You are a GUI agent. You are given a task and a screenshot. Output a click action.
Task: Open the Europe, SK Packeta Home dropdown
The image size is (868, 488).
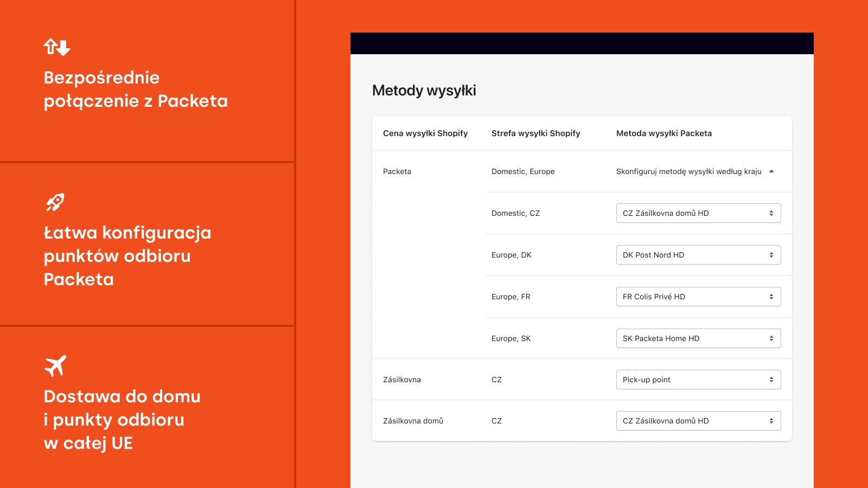(x=698, y=338)
